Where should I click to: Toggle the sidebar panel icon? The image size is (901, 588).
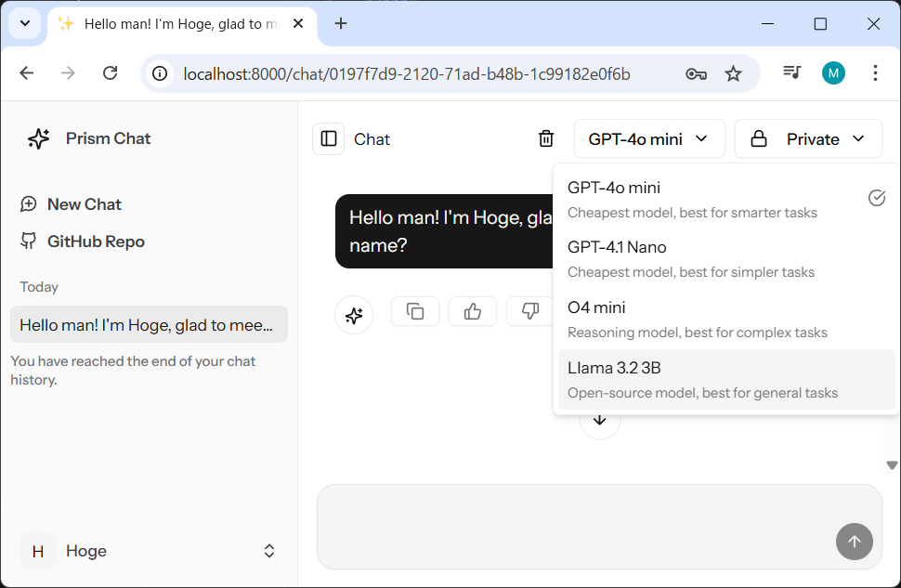tap(328, 138)
